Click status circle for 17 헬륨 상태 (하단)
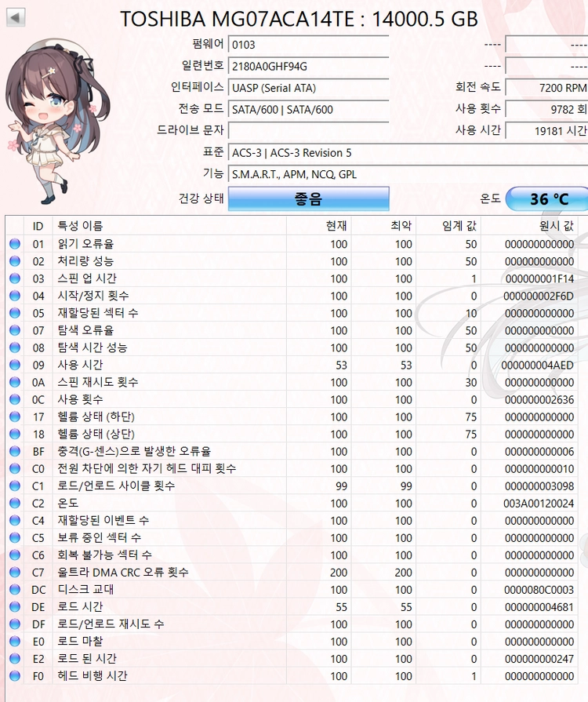This screenshot has height=702, width=588. pyautogui.click(x=15, y=416)
